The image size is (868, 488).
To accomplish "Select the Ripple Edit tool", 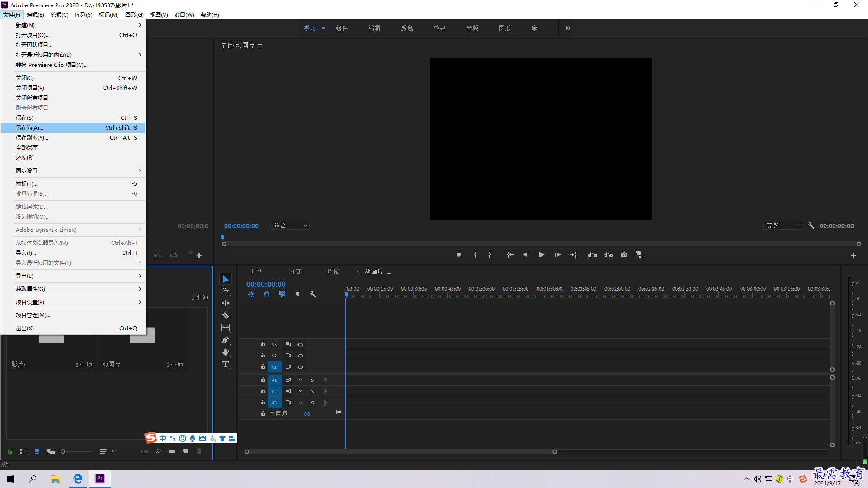I will coord(226,303).
